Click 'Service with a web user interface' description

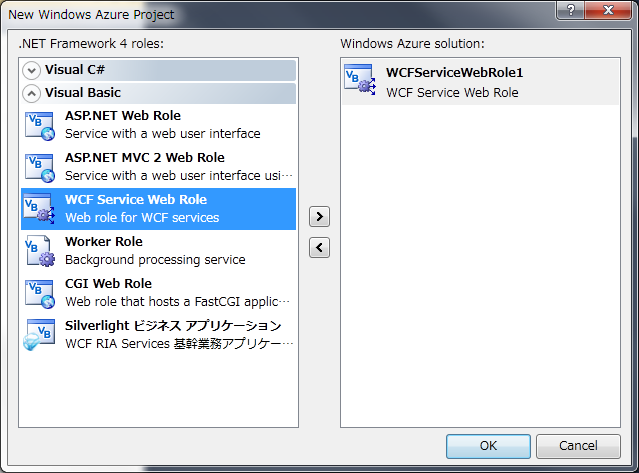tap(163, 134)
